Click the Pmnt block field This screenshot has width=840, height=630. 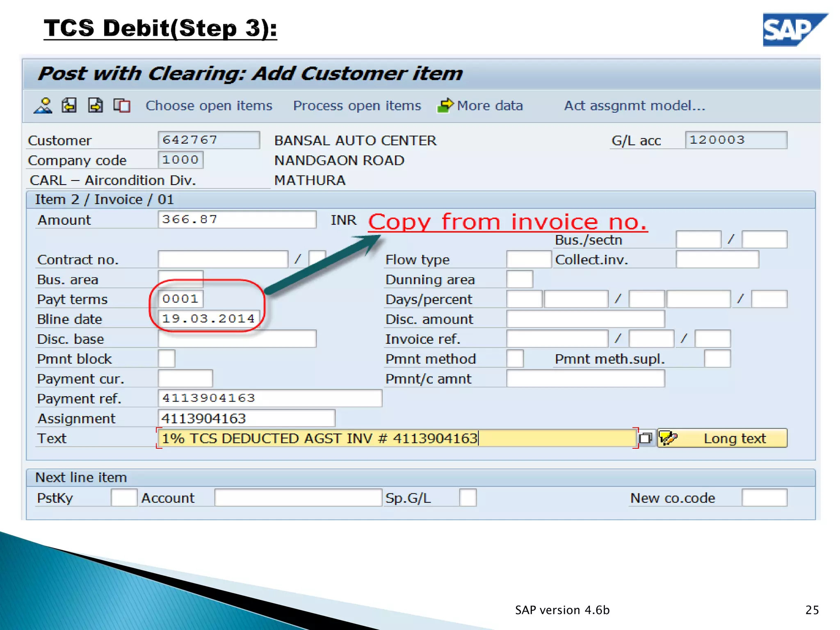coord(167,358)
